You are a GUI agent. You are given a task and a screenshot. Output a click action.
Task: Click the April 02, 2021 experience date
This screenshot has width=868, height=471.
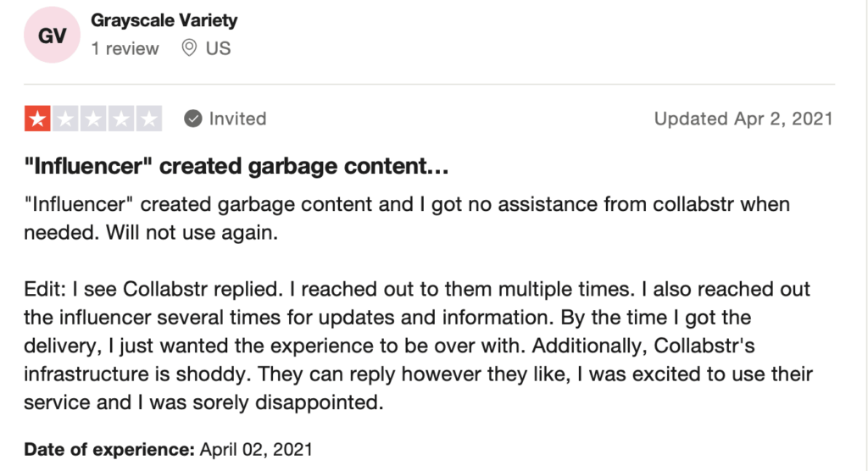pyautogui.click(x=256, y=449)
